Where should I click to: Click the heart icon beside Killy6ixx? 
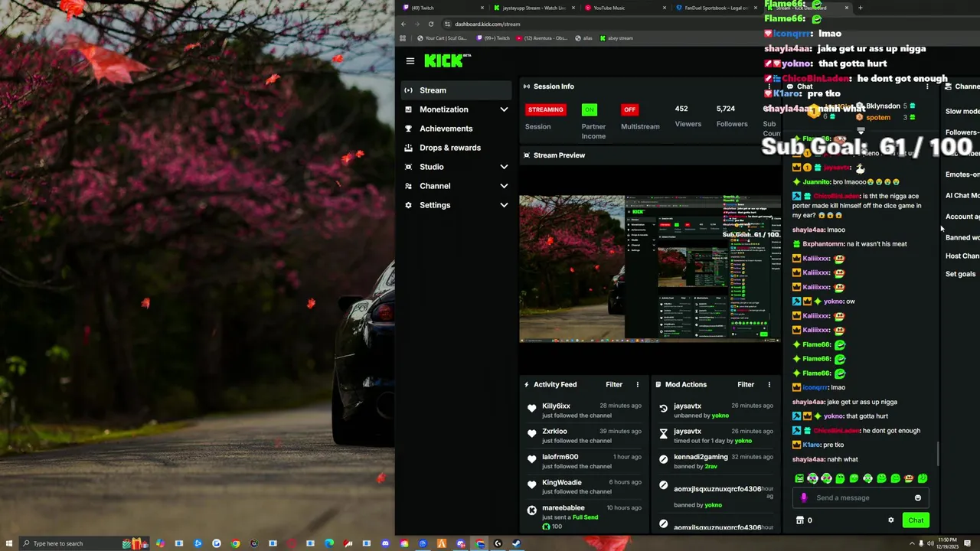tap(532, 409)
